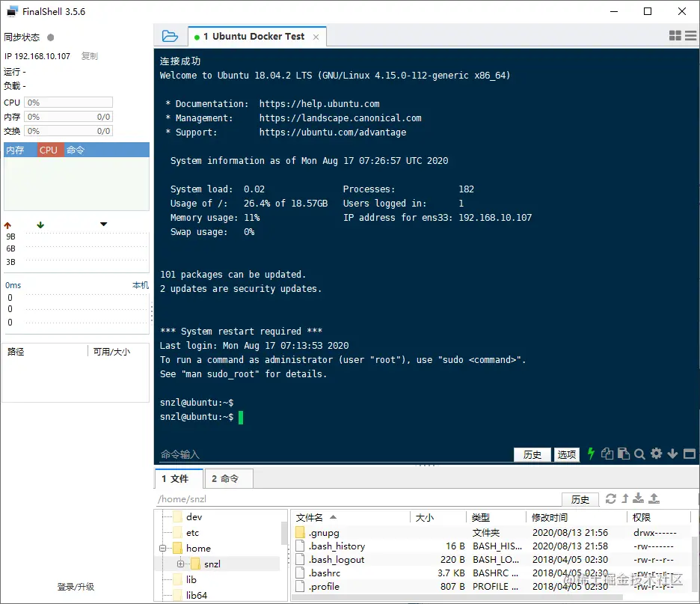This screenshot has width=700, height=604.
Task: Click the paste icon in terminal toolbar
Action: click(x=624, y=454)
